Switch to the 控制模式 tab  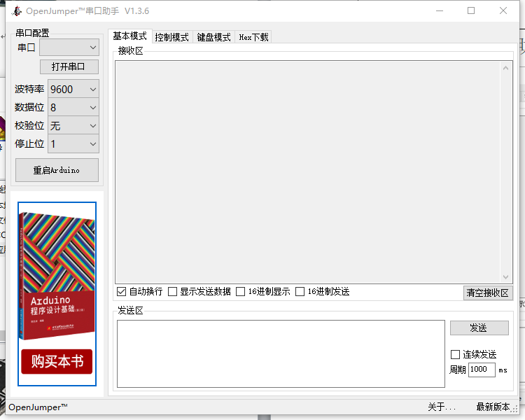(172, 37)
